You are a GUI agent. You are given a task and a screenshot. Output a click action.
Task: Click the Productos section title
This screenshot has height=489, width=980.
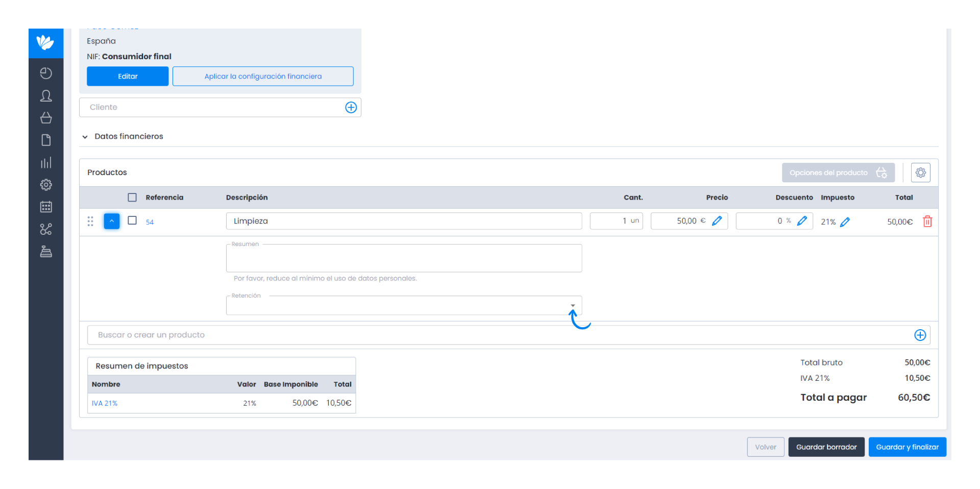107,173
